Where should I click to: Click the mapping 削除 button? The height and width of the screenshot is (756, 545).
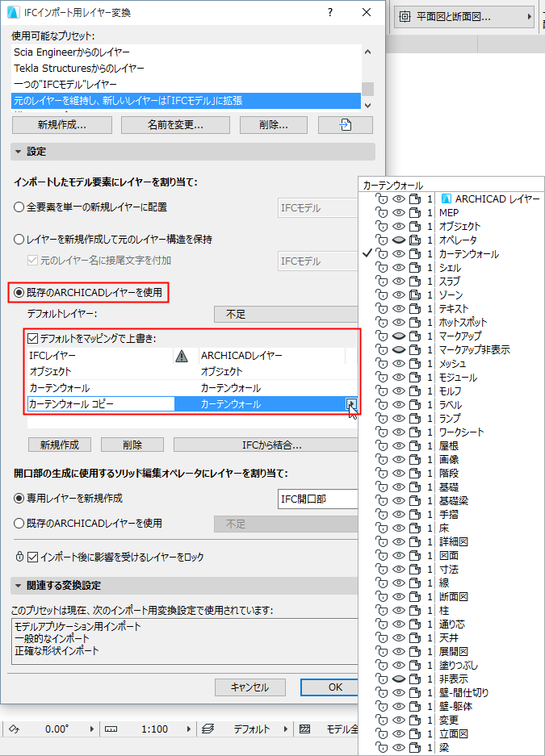point(132,445)
